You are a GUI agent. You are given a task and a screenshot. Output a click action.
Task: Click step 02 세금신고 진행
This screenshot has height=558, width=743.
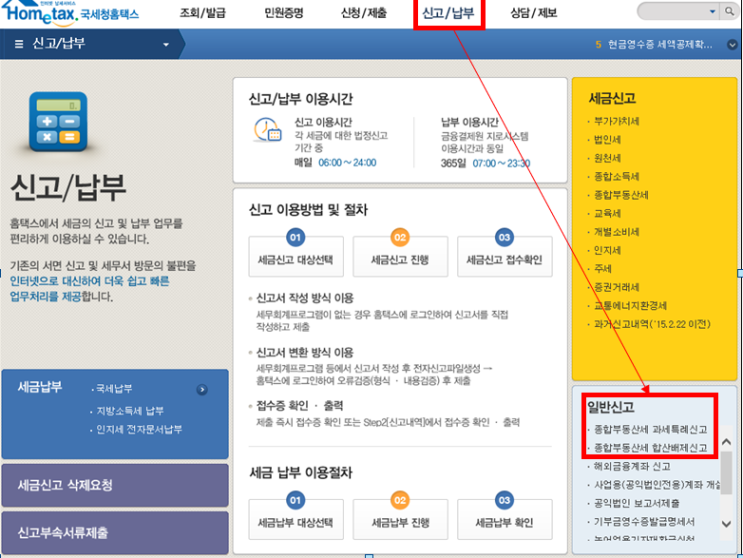pos(400,256)
